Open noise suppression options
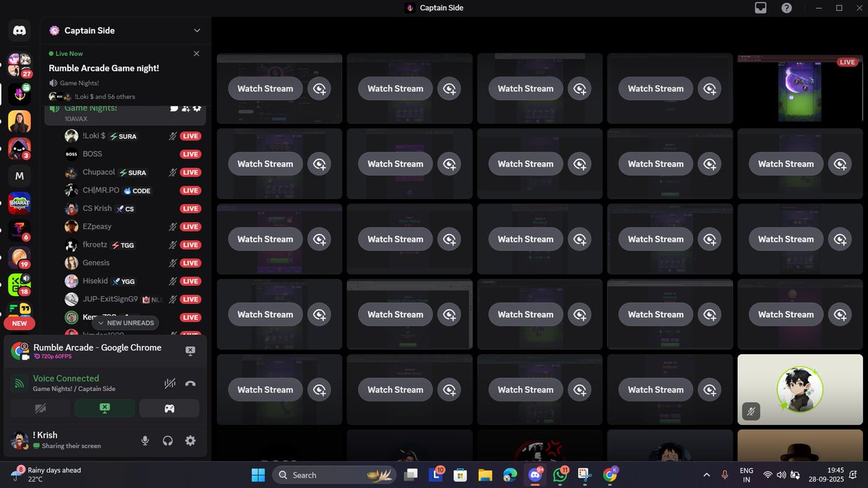This screenshot has width=868, height=488. point(170,384)
